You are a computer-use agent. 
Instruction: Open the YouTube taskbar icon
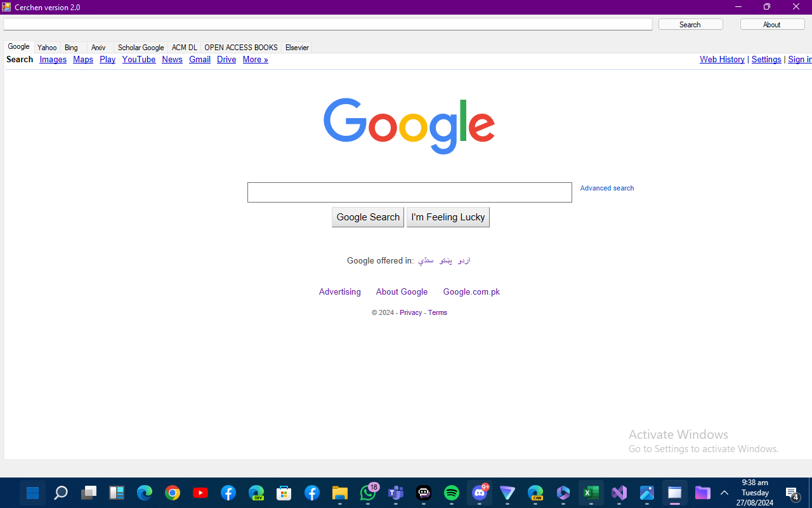(x=200, y=493)
